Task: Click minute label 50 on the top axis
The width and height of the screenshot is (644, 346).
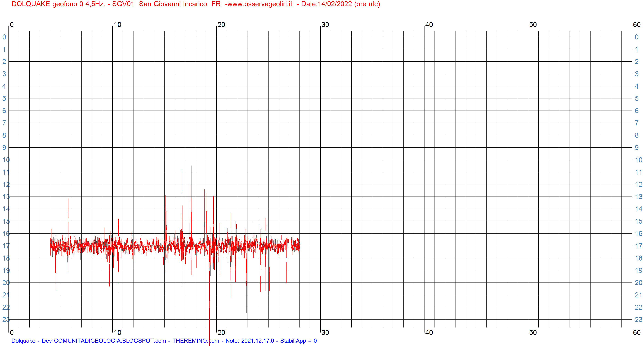Action: 533,25
